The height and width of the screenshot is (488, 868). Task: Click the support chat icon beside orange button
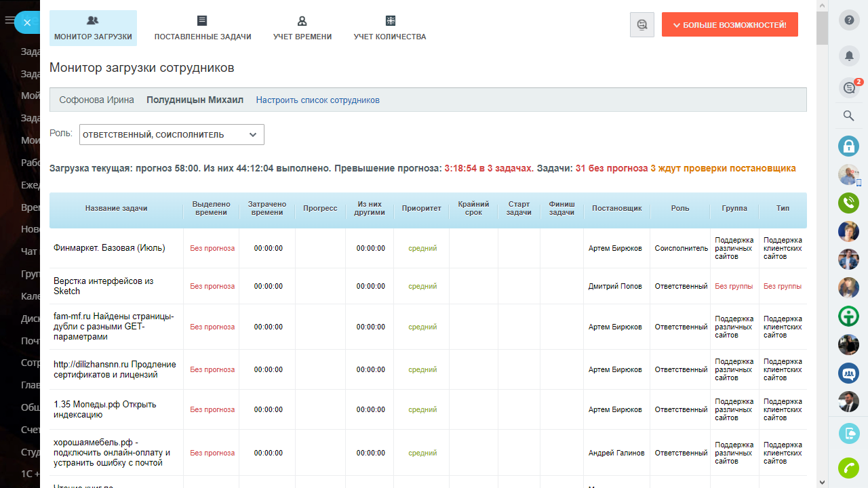pos(642,24)
